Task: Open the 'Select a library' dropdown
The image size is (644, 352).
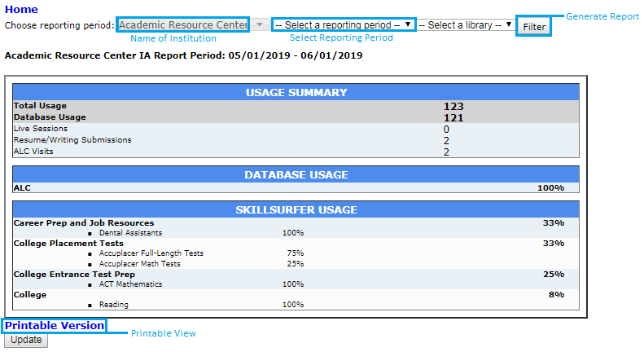Action: (x=466, y=25)
